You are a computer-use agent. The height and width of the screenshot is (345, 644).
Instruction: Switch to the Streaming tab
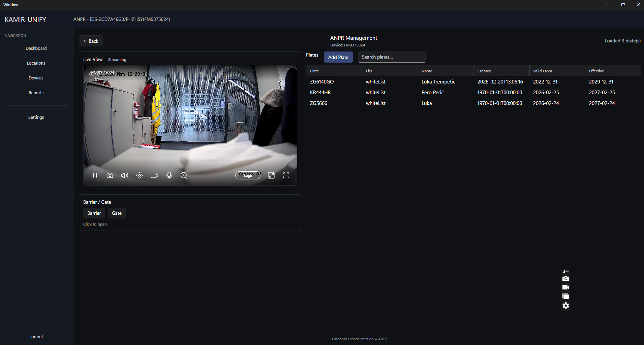(117, 59)
